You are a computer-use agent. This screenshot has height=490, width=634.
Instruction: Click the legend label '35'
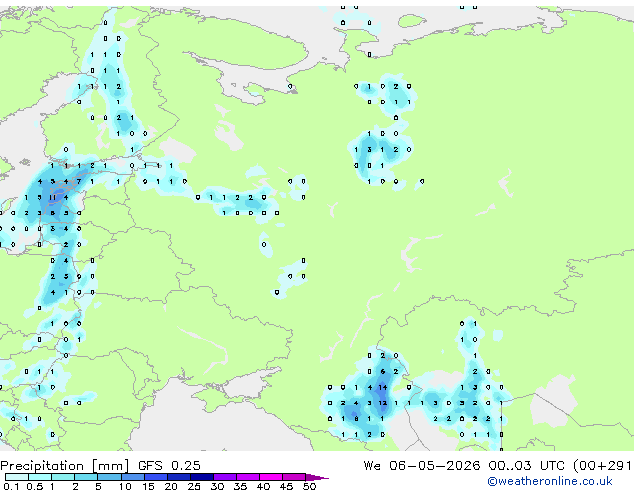pos(240,486)
